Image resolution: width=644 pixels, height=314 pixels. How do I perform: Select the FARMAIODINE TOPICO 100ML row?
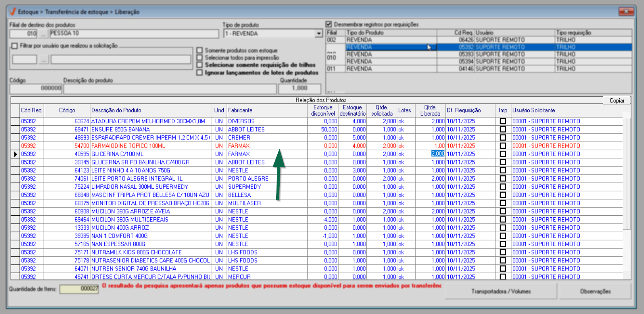(x=128, y=146)
